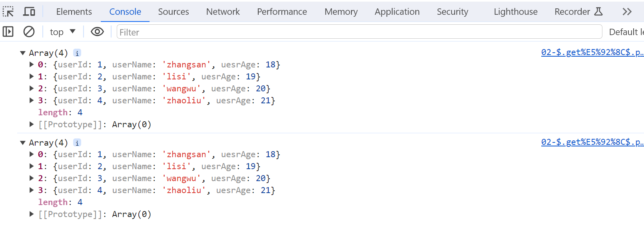Click the inspect element selector icon
Screen dimensions: 644x225
click(8, 12)
